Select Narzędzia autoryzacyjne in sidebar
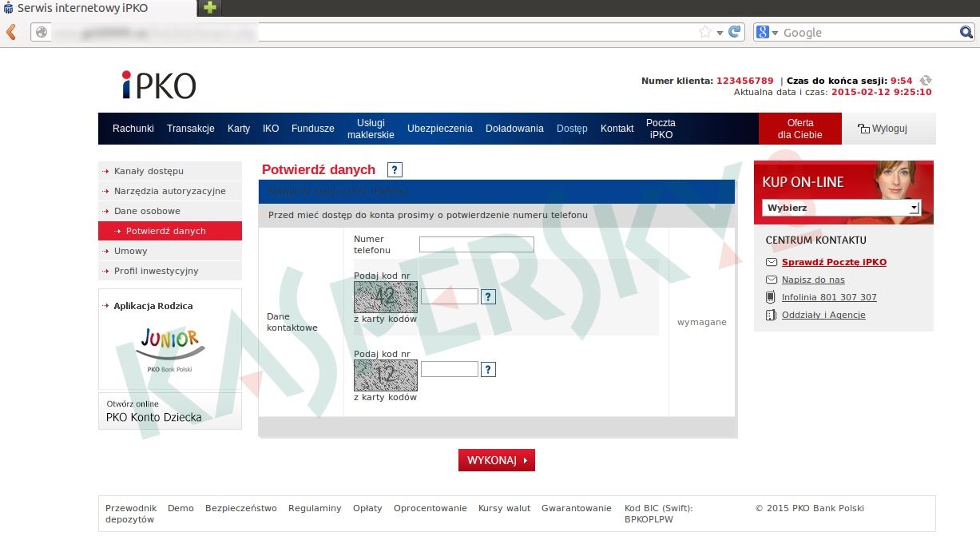The width and height of the screenshot is (980, 544). (x=170, y=191)
